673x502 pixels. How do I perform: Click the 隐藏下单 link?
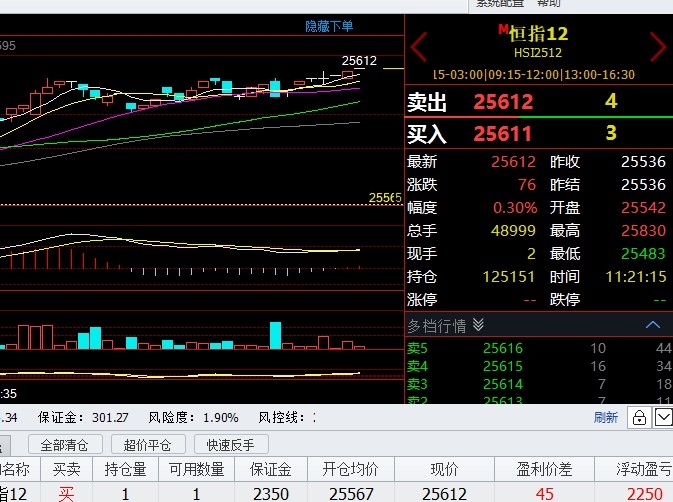(x=329, y=27)
